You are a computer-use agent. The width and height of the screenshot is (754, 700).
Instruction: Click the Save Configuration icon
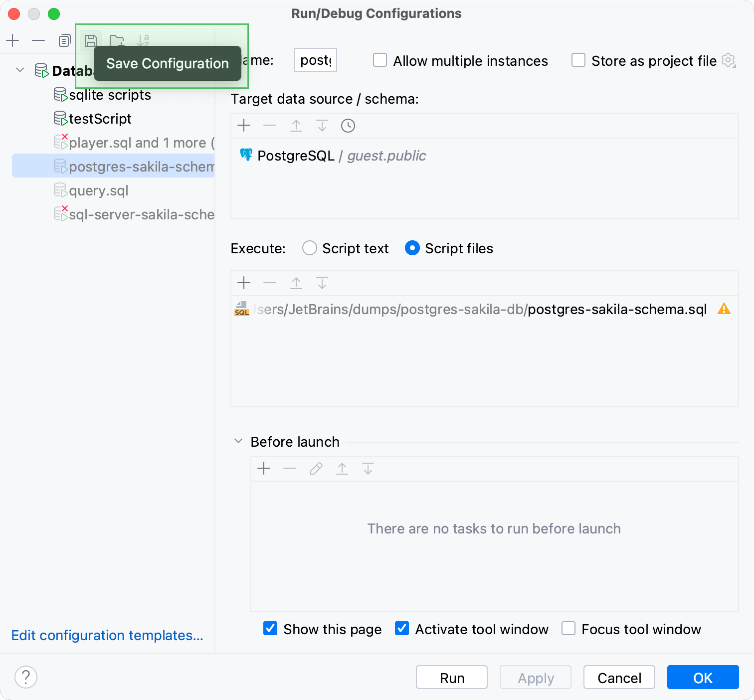tap(90, 40)
